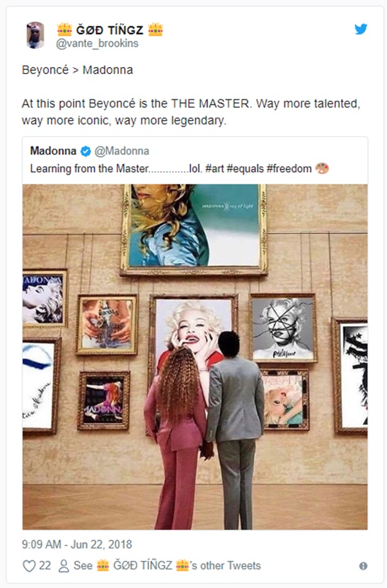Open ĞØĐ TÍÑGZ display name
This screenshot has height=588, width=387.
110,30
